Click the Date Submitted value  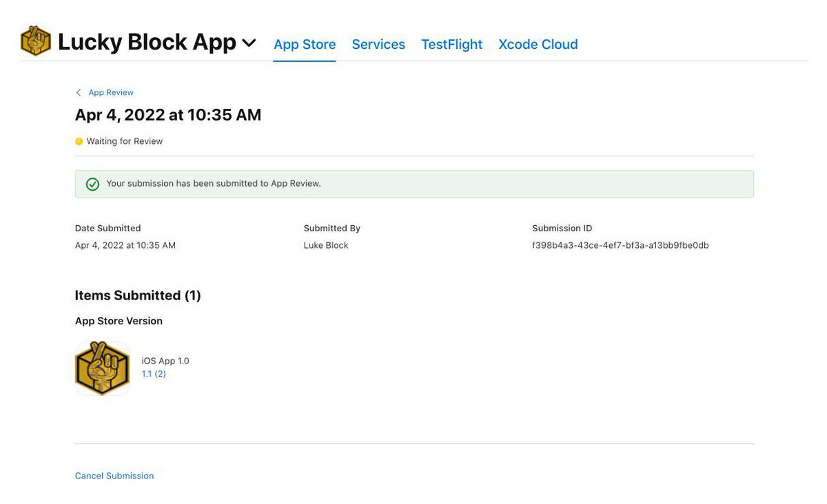pos(125,244)
